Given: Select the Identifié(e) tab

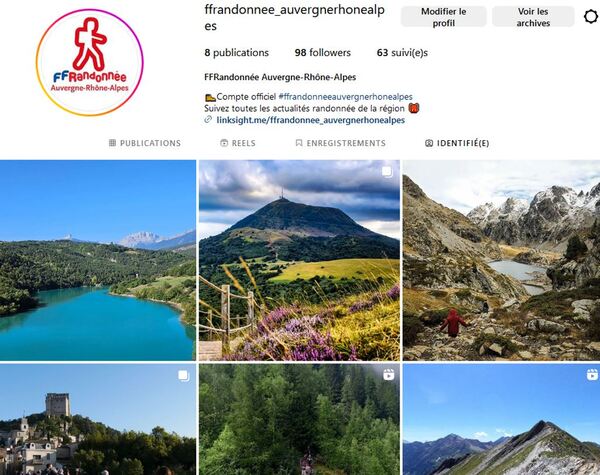Looking at the screenshot, I should (x=457, y=143).
